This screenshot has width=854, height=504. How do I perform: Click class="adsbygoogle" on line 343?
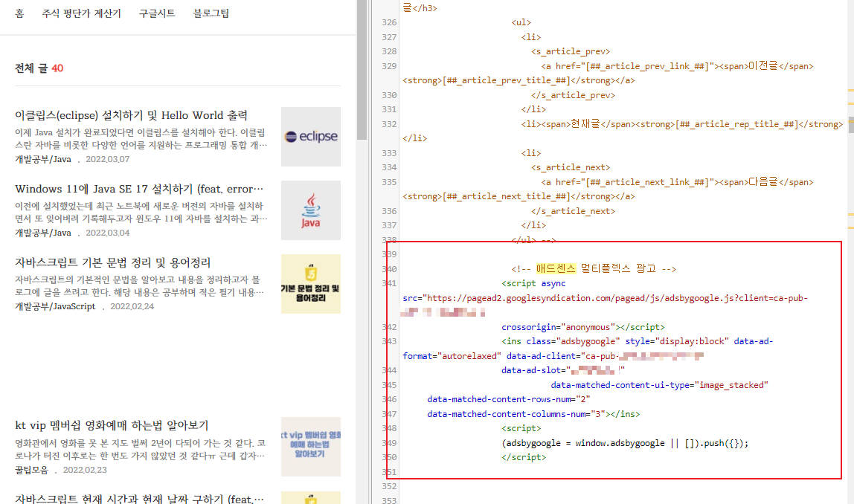572,341
